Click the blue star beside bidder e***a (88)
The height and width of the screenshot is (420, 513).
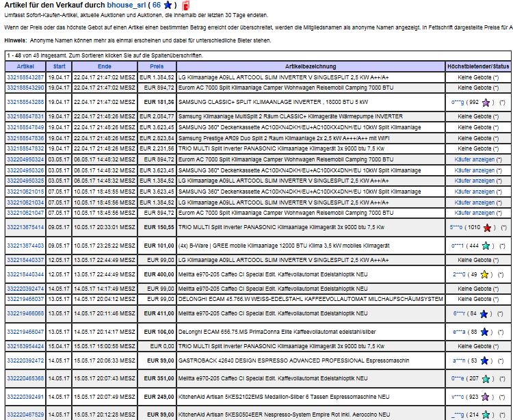[484, 332]
